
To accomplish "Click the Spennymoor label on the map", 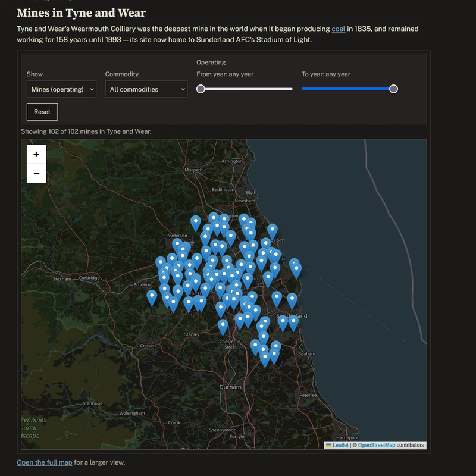I will coord(222,430).
